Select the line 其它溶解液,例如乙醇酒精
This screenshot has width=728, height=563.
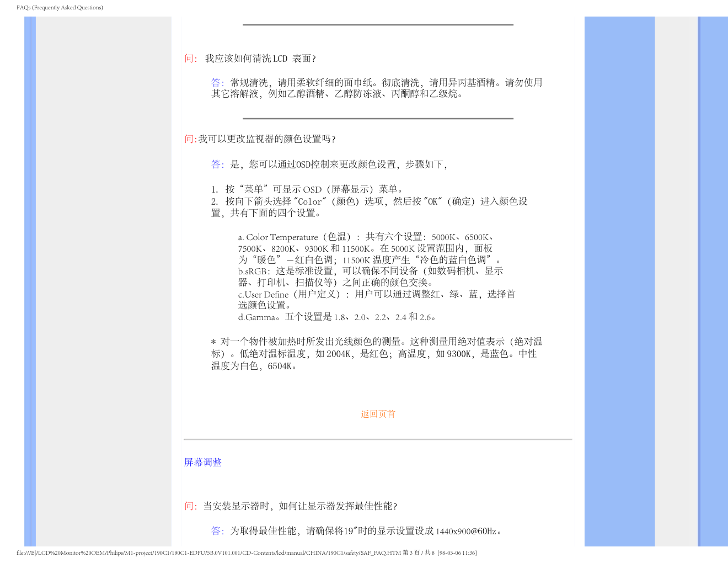tap(339, 94)
